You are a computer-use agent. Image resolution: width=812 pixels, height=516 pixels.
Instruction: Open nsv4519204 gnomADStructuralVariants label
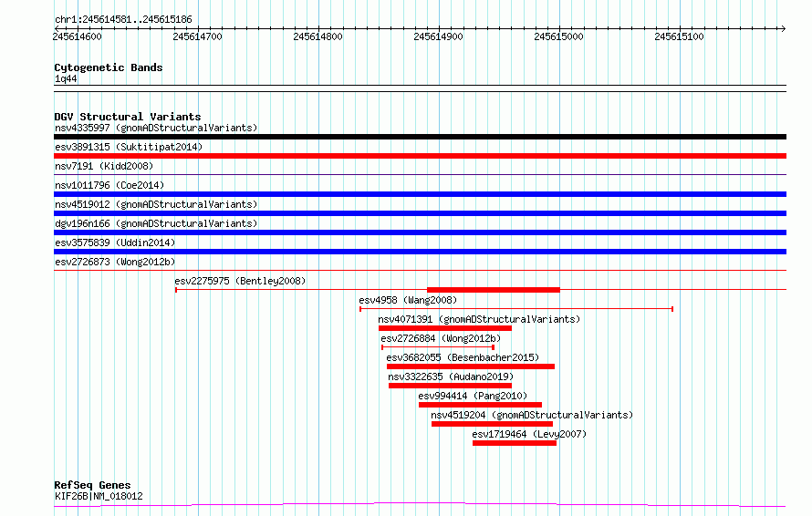click(532, 415)
